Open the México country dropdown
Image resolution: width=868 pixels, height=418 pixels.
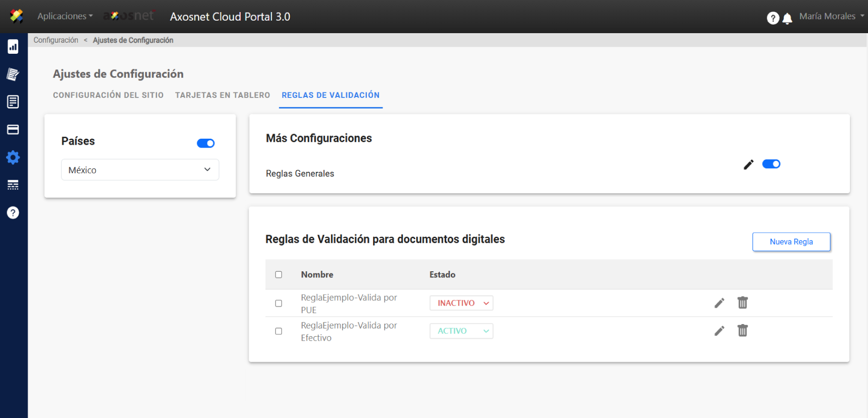tap(140, 170)
